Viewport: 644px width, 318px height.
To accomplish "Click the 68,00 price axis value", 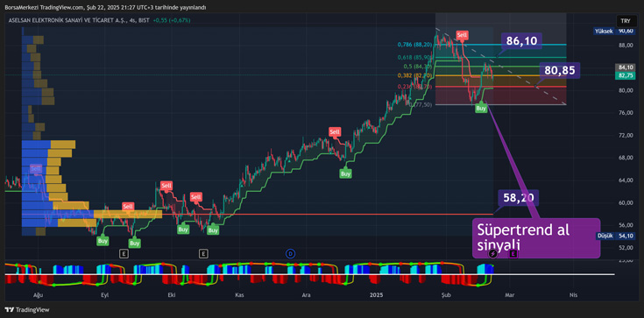I will pos(626,158).
